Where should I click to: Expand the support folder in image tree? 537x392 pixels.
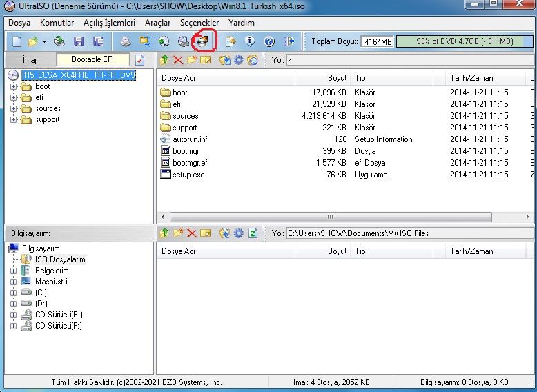click(x=13, y=119)
